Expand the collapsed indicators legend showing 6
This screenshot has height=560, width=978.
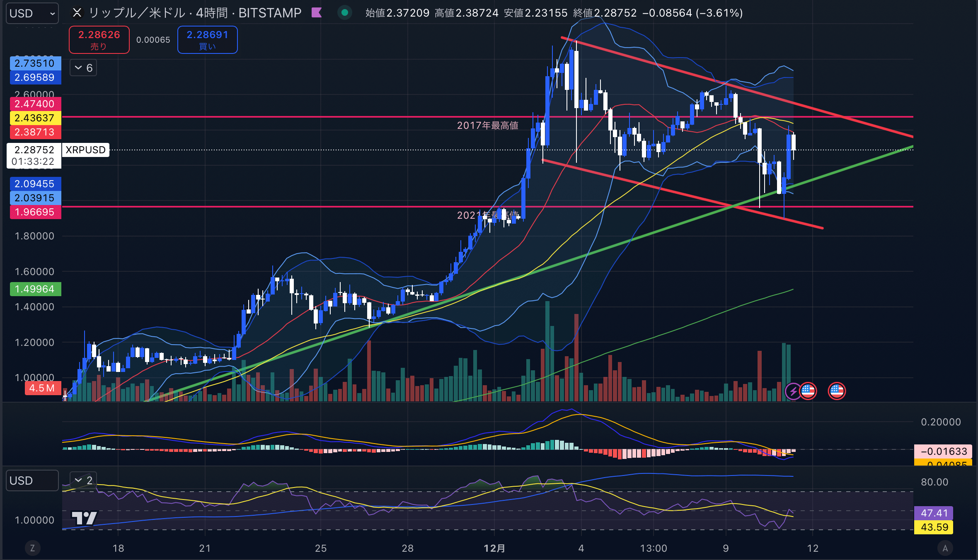click(83, 68)
